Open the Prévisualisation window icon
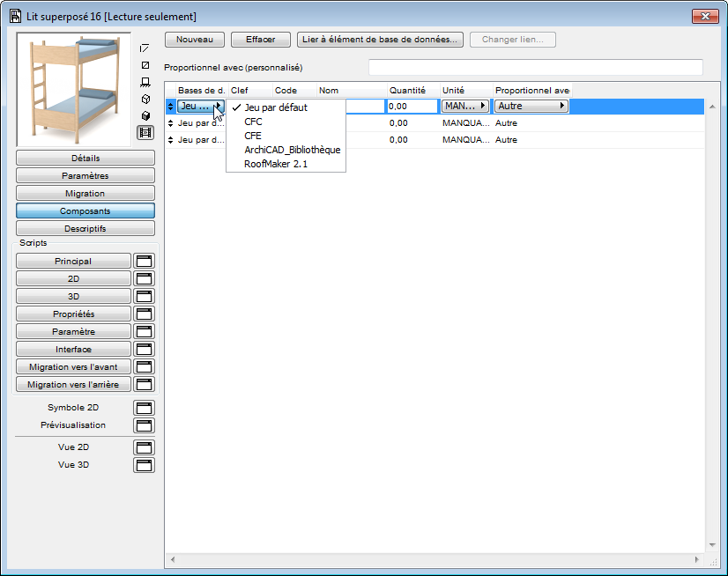Viewport: 728px width, 576px height. click(x=144, y=425)
